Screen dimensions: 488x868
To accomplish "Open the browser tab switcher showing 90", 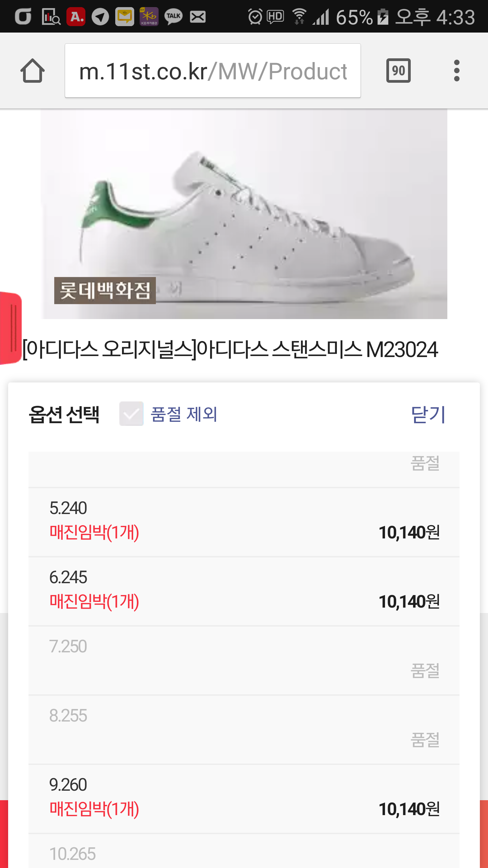I will point(398,71).
